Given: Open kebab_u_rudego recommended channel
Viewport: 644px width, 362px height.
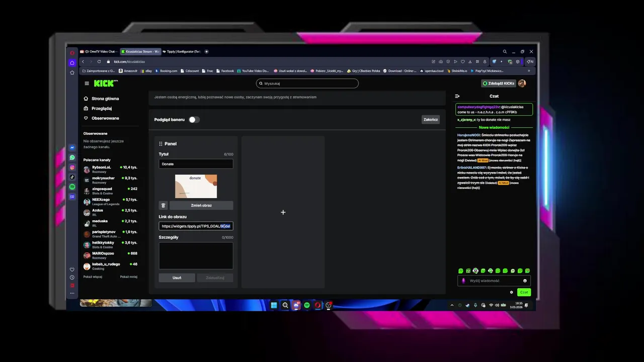Looking at the screenshot, I should 111,265.
